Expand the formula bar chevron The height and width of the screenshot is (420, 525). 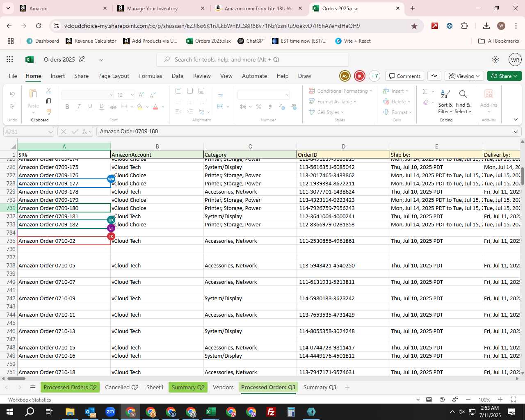pos(516,132)
